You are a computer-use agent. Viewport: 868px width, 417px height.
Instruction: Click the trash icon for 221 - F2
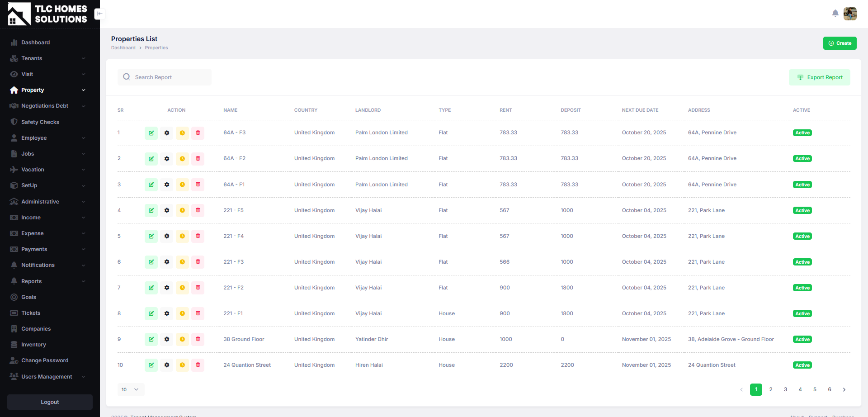coord(198,288)
